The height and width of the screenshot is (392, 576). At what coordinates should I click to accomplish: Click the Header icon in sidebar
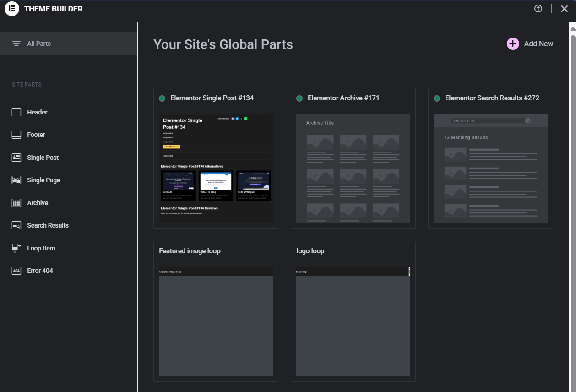pyautogui.click(x=16, y=112)
